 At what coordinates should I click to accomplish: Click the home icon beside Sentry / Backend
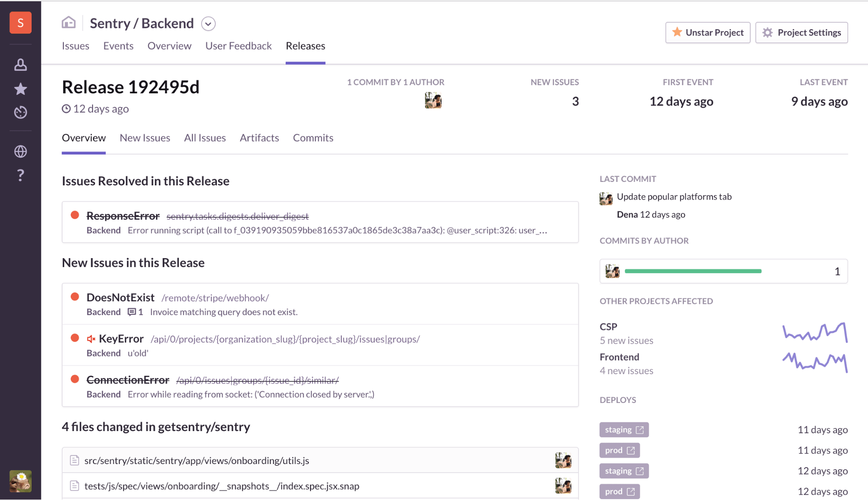tap(69, 23)
